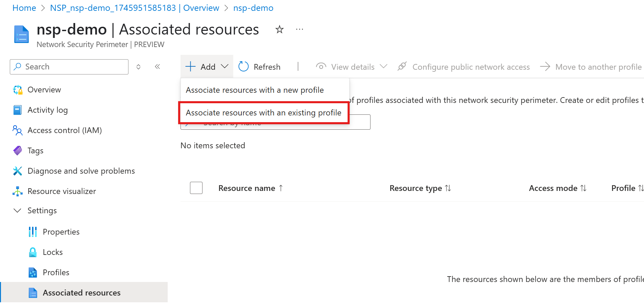
Task: Choose Associate resources with a new profile
Action: 255,90
